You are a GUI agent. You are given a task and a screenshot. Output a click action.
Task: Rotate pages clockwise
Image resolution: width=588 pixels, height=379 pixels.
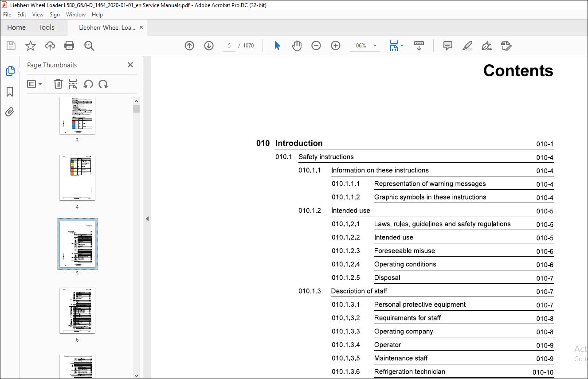(x=103, y=84)
